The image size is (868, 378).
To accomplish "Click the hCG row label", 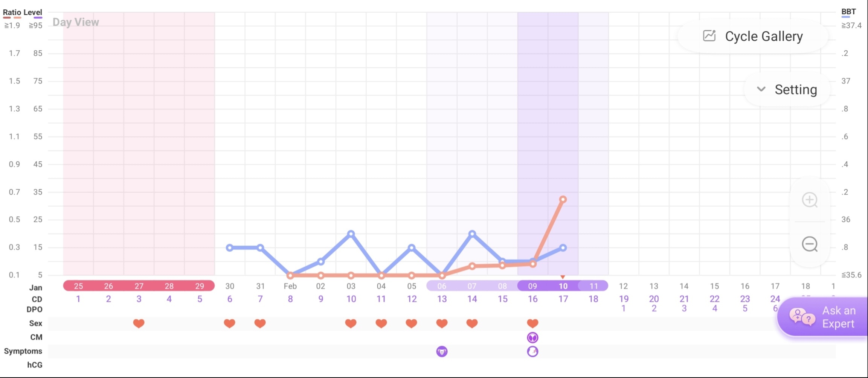I will click(35, 365).
